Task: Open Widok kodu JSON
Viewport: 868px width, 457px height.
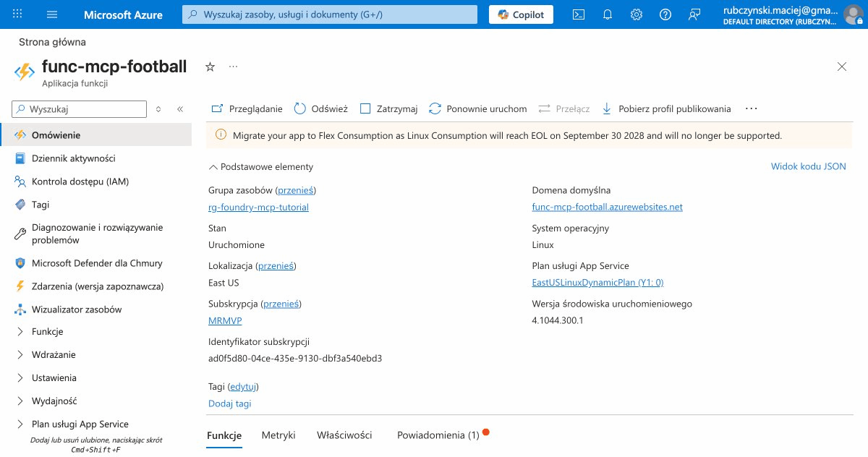Action: click(x=808, y=166)
